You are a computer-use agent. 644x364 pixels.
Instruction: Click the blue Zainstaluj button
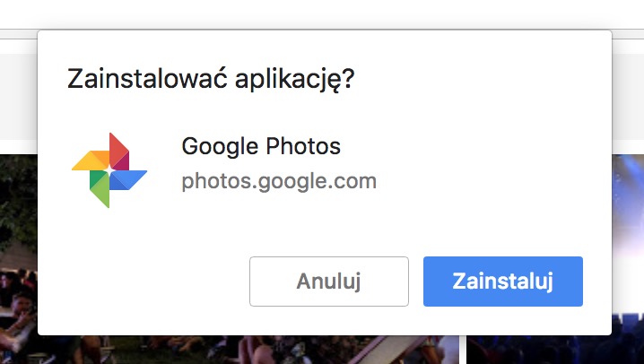coord(502,282)
